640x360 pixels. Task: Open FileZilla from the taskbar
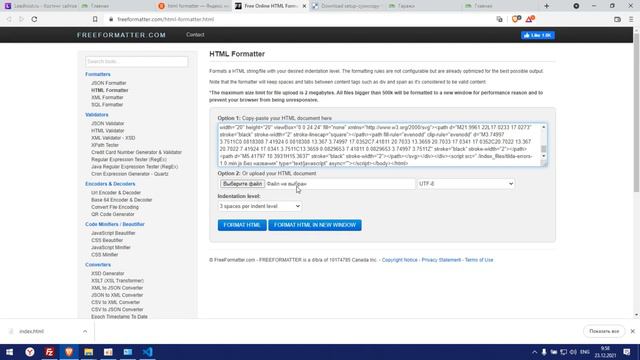[x=49, y=352]
